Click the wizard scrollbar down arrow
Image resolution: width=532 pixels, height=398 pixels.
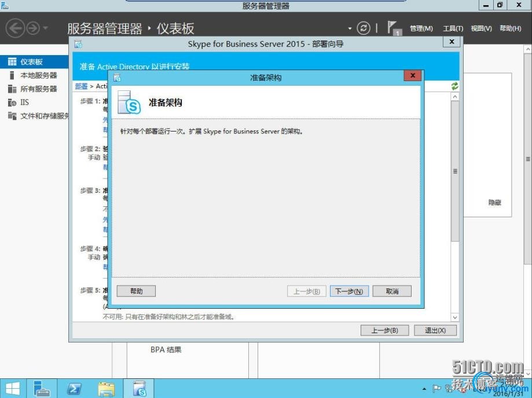(455, 317)
